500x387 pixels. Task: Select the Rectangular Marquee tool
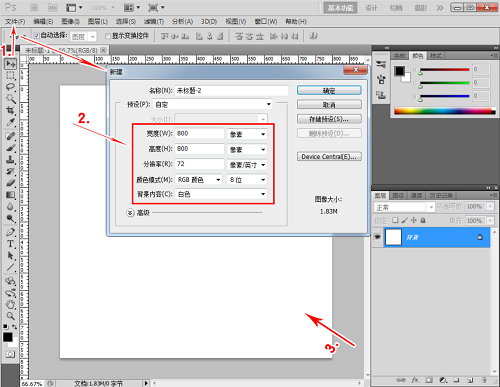click(x=10, y=75)
